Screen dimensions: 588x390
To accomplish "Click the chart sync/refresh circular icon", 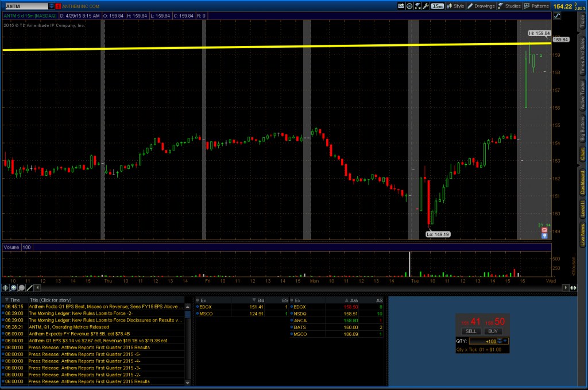I will pos(409,6).
